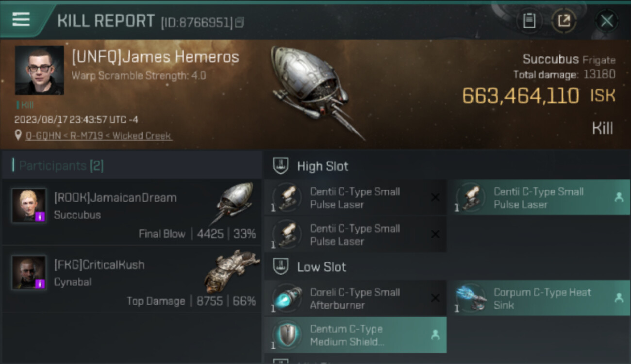
Task: Click the Coreli C-Type Small Afterburner icon
Action: pyautogui.click(x=287, y=298)
